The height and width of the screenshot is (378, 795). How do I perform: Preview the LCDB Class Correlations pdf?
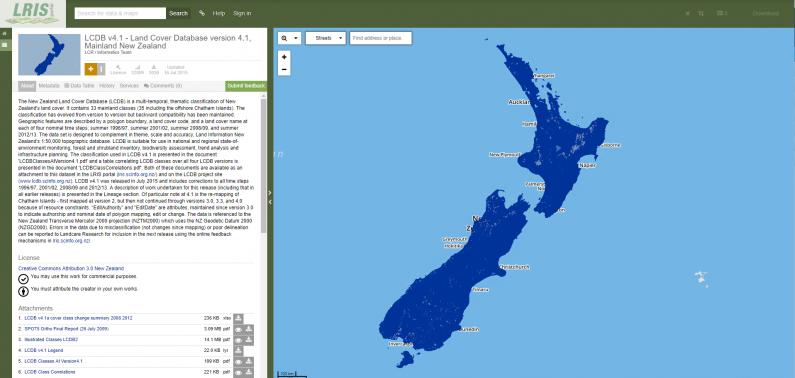point(238,372)
